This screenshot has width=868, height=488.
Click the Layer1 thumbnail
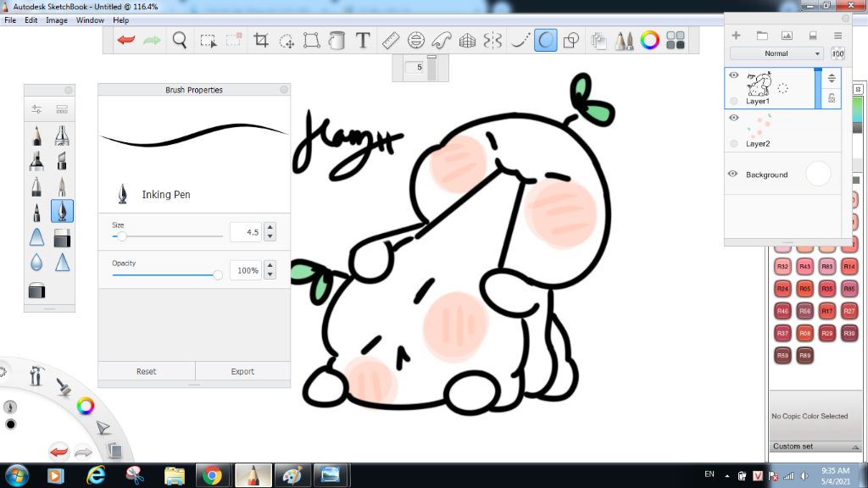759,84
